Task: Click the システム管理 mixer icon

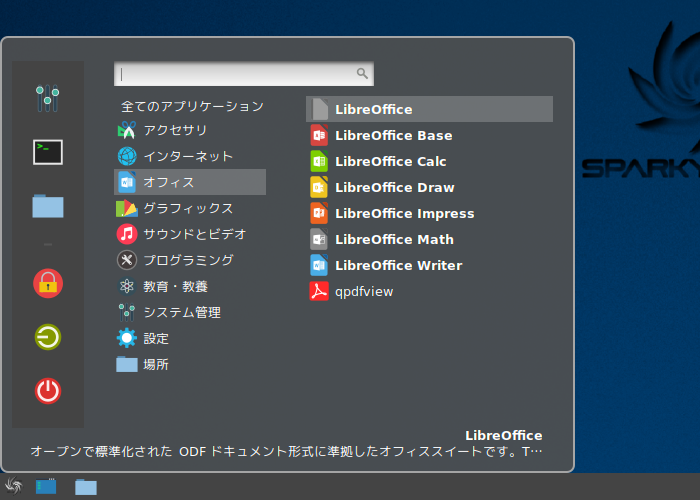Action: coord(127,312)
